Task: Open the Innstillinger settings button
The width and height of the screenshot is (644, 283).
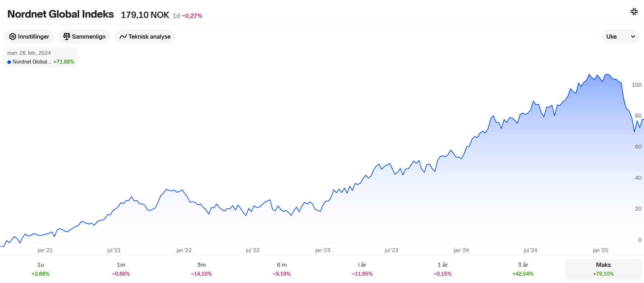Action: click(x=29, y=37)
